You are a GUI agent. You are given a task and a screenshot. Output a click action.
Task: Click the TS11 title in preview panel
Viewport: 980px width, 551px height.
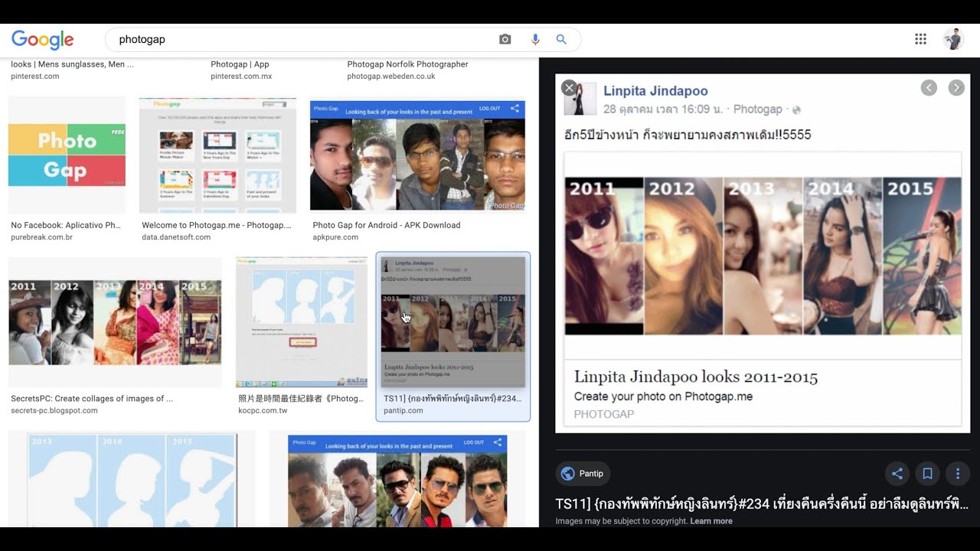click(x=762, y=504)
